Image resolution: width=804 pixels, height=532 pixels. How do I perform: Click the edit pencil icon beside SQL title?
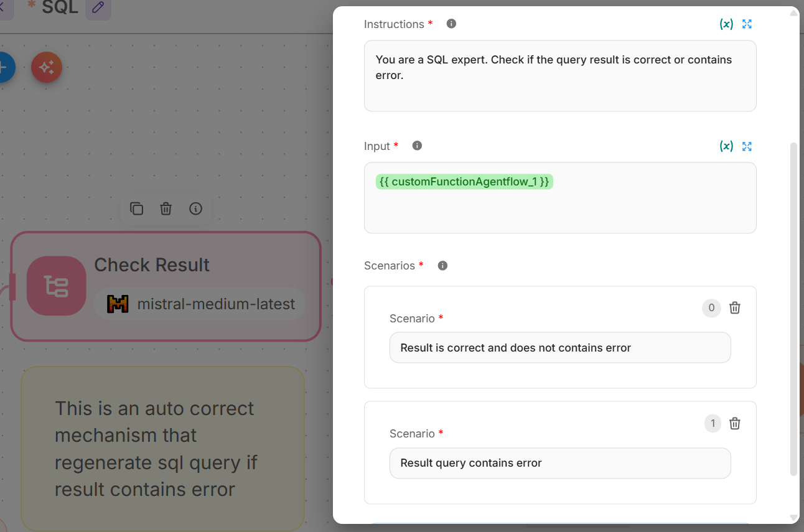tap(98, 8)
